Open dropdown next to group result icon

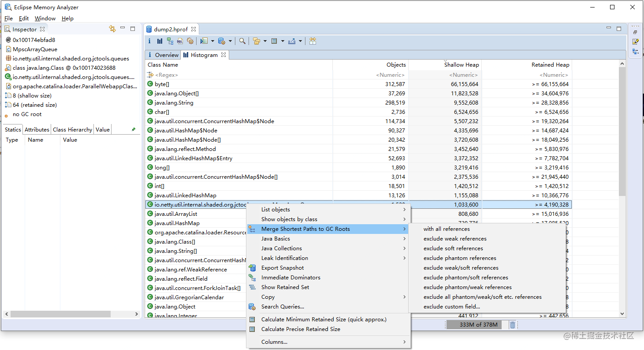click(x=265, y=41)
